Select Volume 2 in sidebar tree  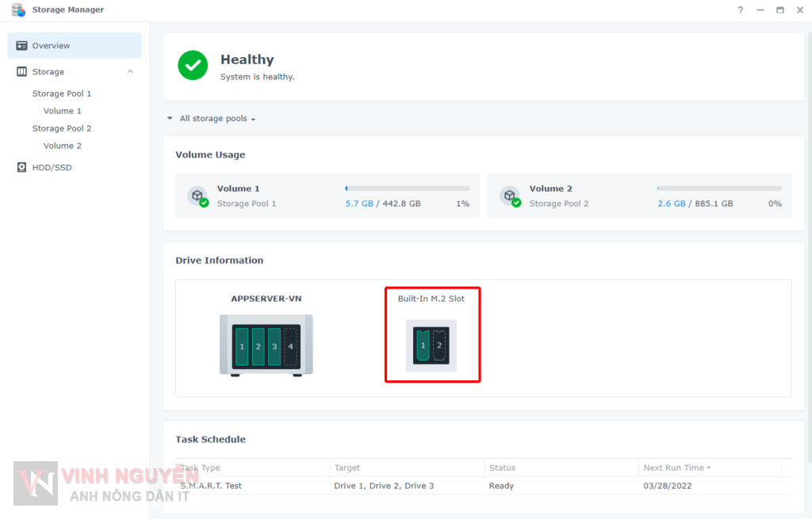click(63, 146)
